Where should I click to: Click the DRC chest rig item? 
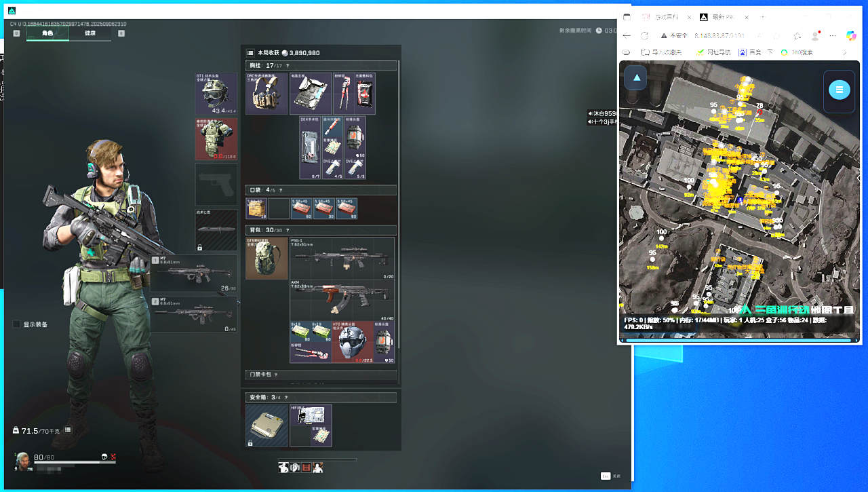(267, 94)
